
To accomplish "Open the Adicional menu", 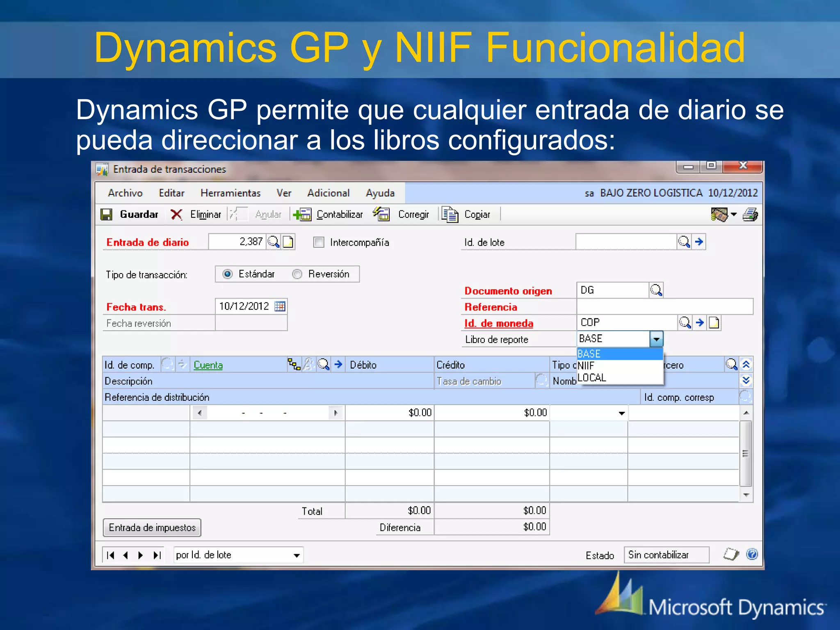I will (329, 193).
